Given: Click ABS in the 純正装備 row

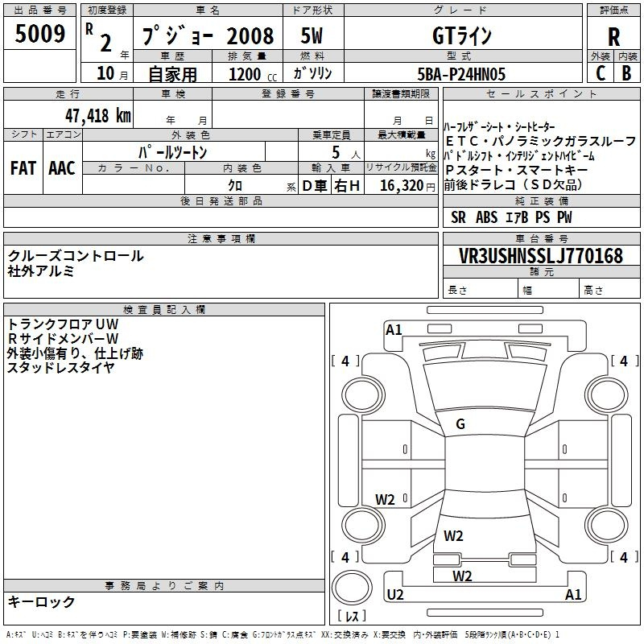Looking at the screenshot, I should [487, 217].
